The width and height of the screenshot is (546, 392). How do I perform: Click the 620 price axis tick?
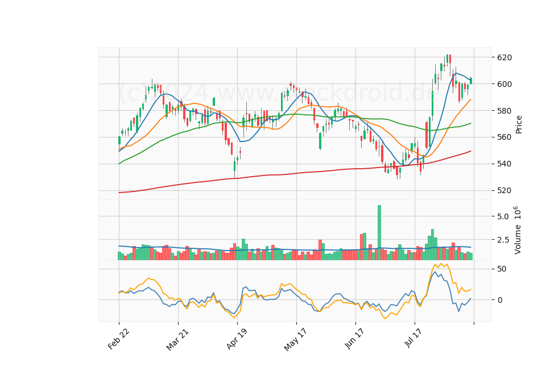pos(504,57)
